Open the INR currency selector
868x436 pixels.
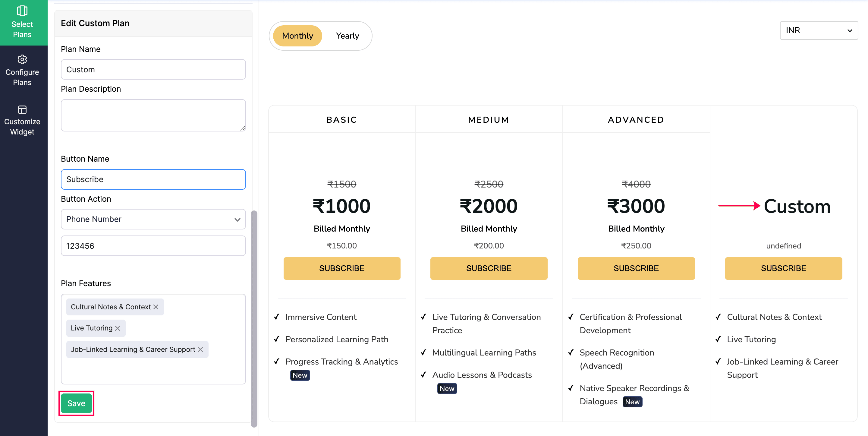click(819, 30)
